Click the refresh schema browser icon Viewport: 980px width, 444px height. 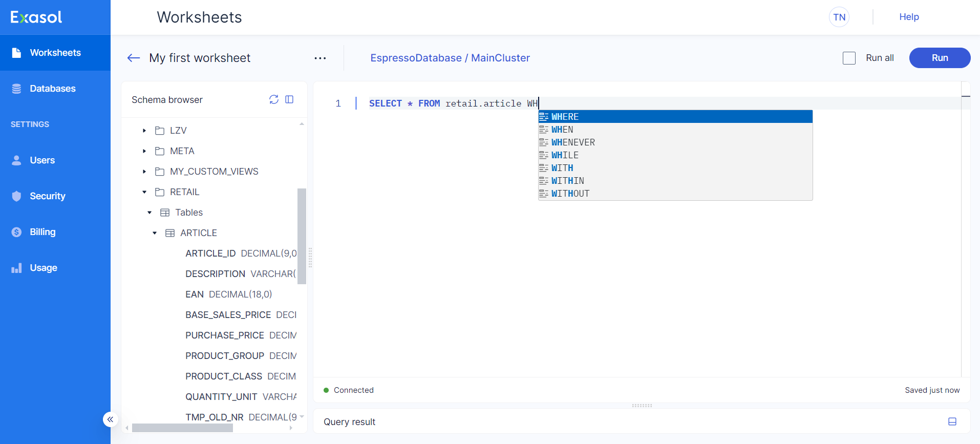[x=274, y=99]
